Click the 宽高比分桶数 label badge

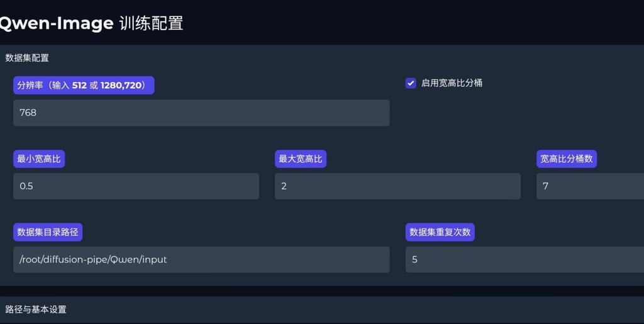[567, 159]
